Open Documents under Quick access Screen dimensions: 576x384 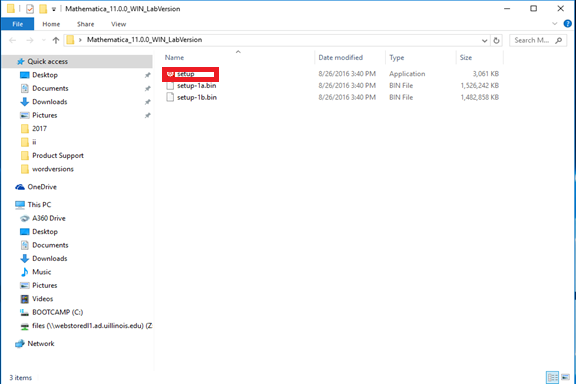50,88
